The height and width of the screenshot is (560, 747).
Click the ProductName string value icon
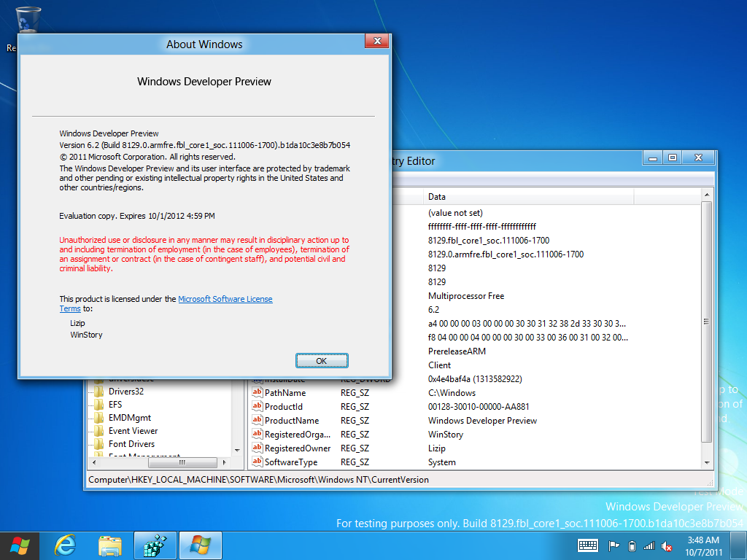click(x=258, y=420)
